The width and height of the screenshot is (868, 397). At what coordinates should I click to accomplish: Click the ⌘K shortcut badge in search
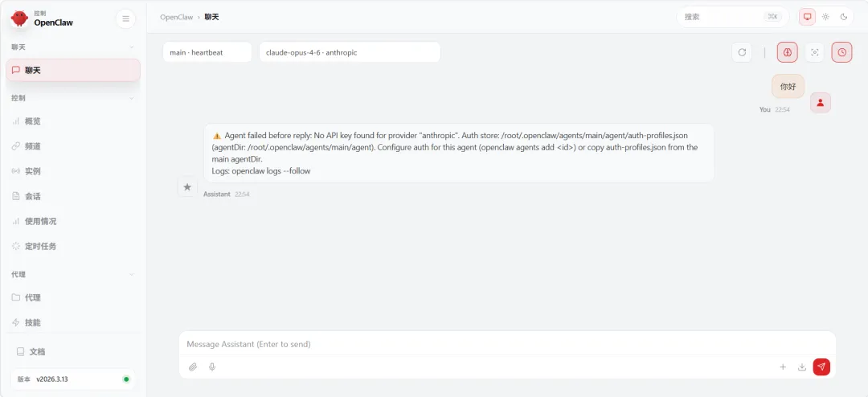tap(772, 17)
